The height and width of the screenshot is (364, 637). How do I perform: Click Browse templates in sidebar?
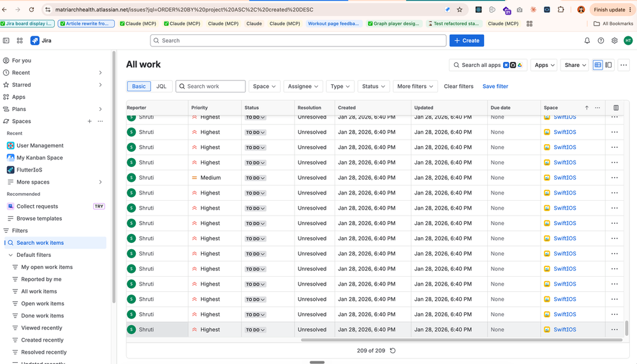click(39, 219)
